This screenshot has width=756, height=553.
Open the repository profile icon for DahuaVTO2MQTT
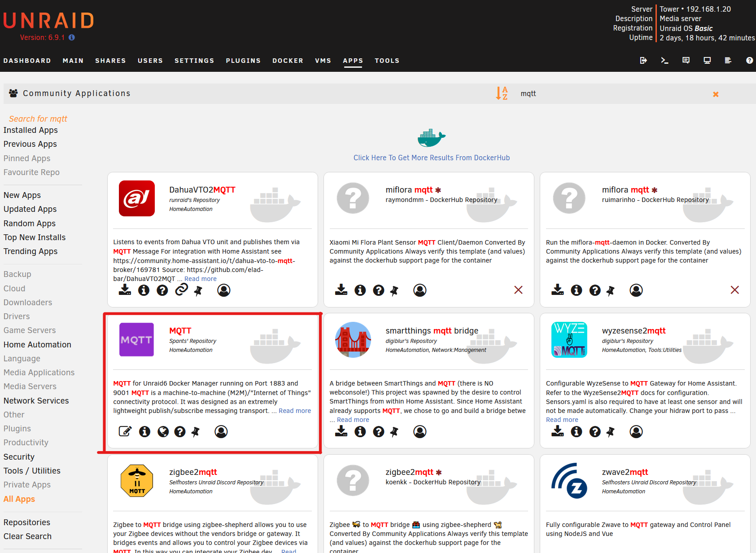click(224, 290)
